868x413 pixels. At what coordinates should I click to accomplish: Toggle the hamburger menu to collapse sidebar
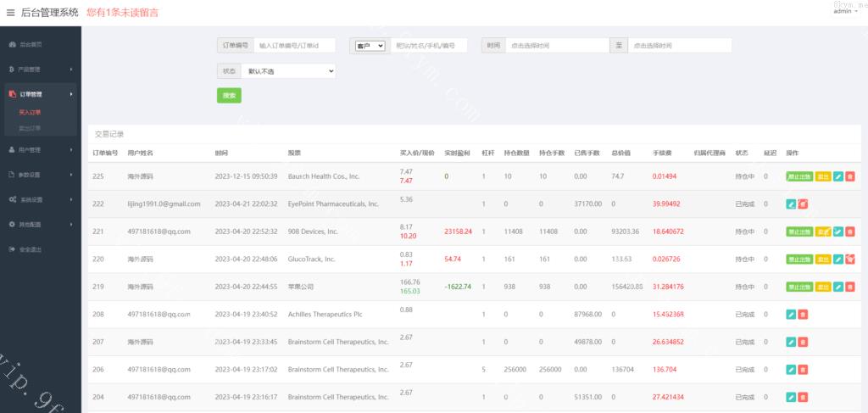[10, 13]
